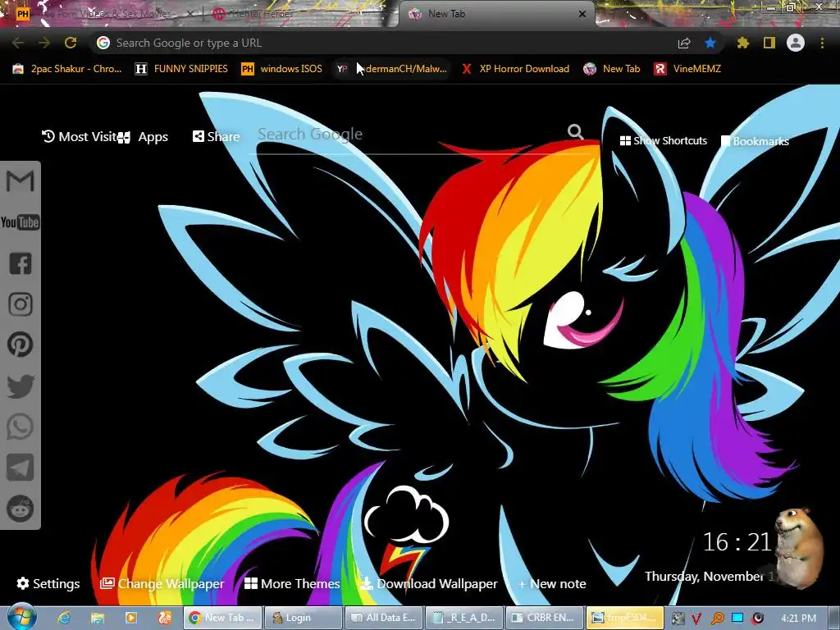Screen dimensions: 840x630
Task: Open the 2pac Shakur bookmark
Action: [67, 69]
